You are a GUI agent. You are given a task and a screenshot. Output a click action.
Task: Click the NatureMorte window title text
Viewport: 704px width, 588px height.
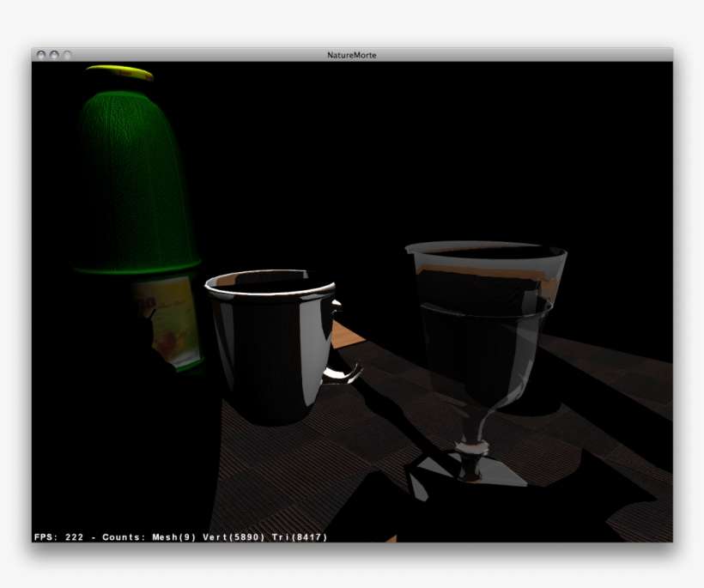pyautogui.click(x=351, y=55)
